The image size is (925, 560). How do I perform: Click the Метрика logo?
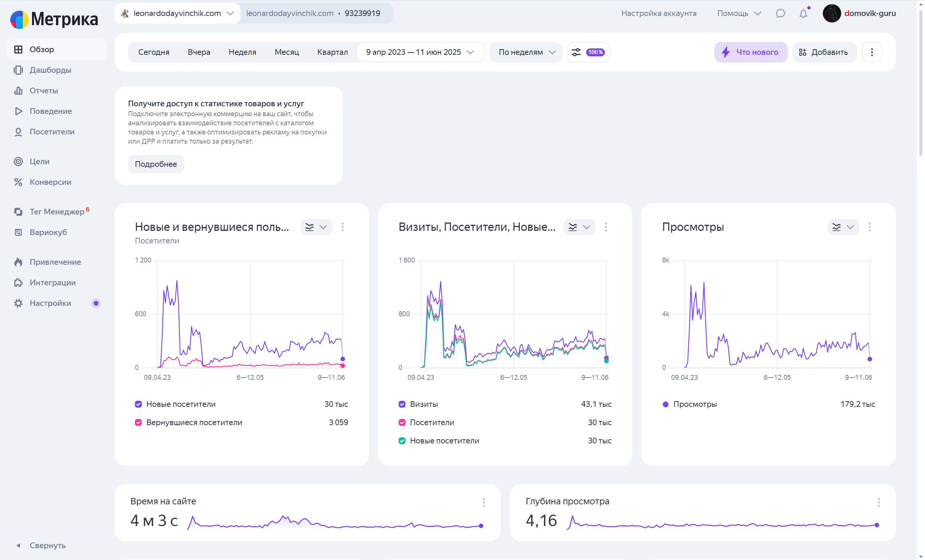pyautogui.click(x=54, y=19)
